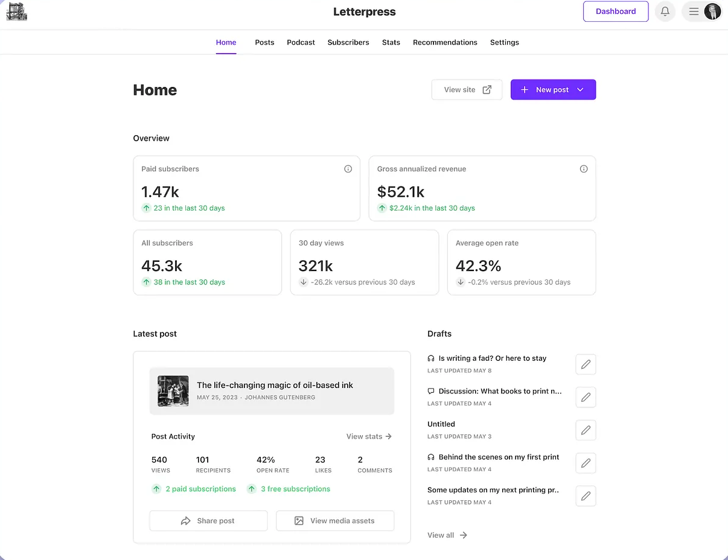The image size is (728, 560).
Task: Click the 45.3k all subscribers value
Action: [162, 266]
